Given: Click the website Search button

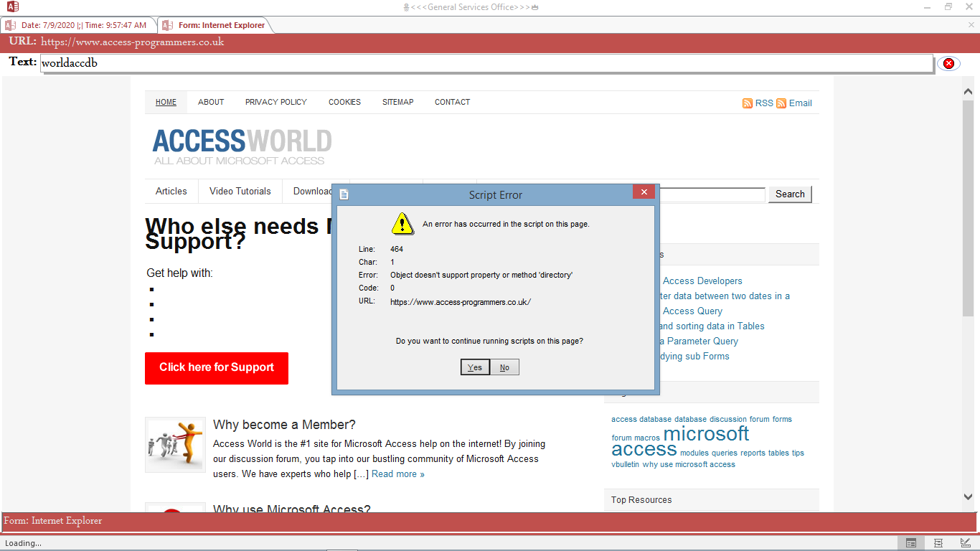Looking at the screenshot, I should pos(790,194).
